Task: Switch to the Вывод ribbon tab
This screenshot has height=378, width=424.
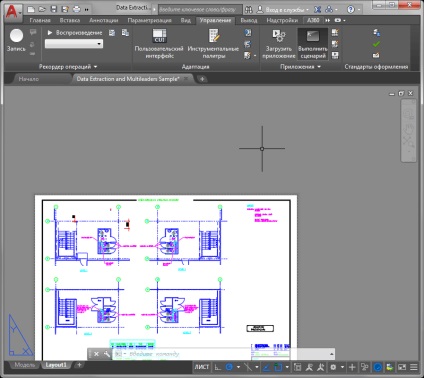Action: pyautogui.click(x=249, y=20)
